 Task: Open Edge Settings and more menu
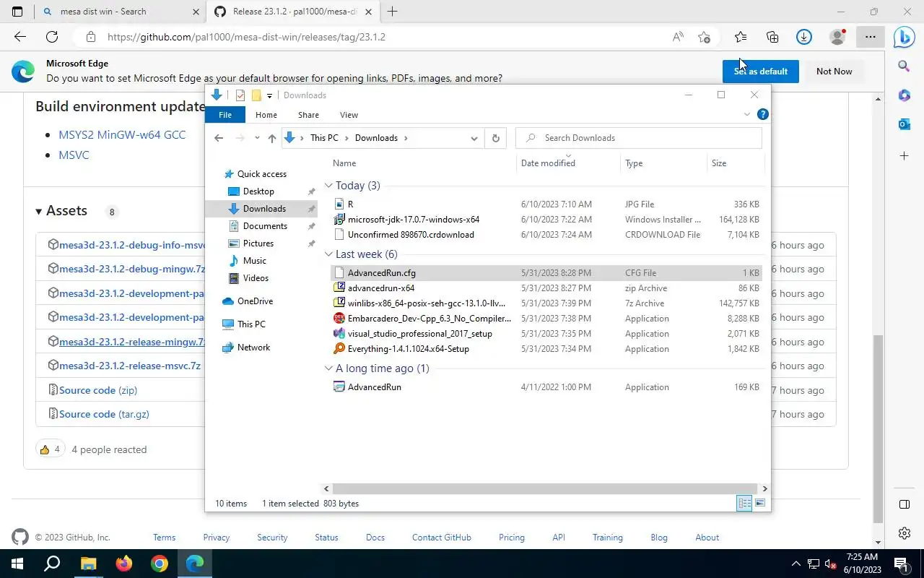point(871,37)
